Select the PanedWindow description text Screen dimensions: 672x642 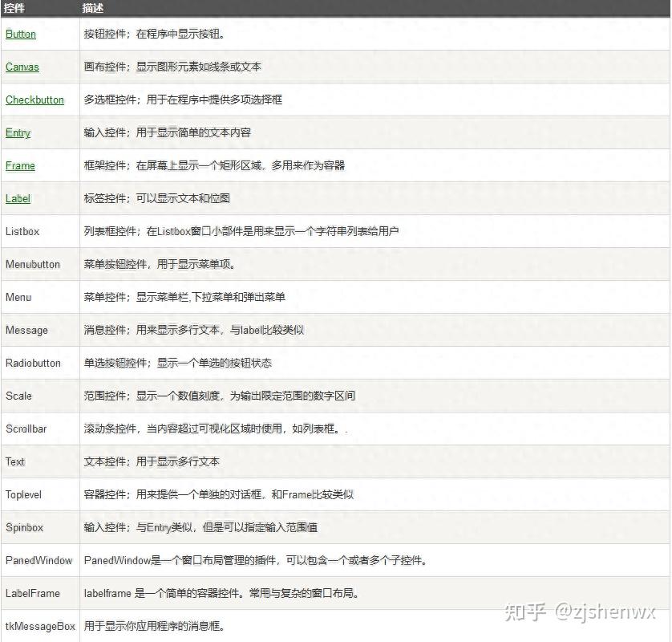[x=241, y=560]
